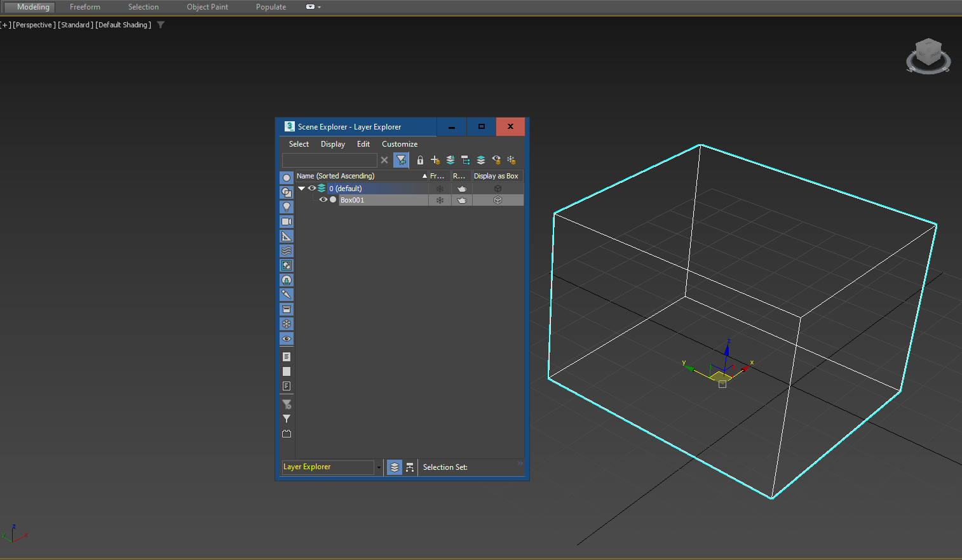The height and width of the screenshot is (560, 962).
Task: Click the Make Selected Layer Active icon
Action: [481, 160]
